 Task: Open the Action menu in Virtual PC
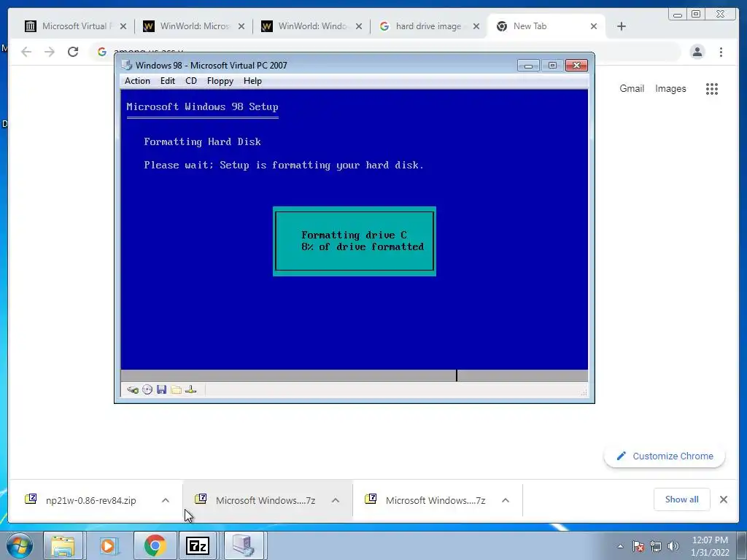click(x=137, y=81)
